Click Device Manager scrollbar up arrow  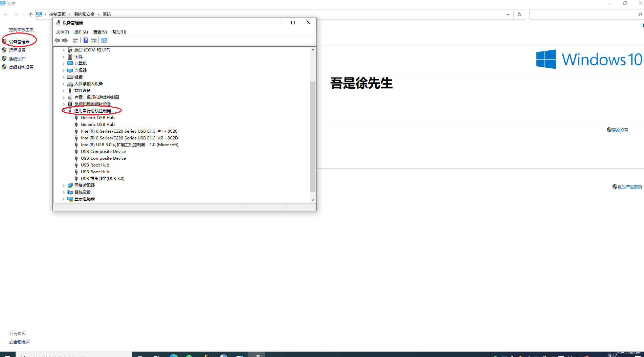click(x=313, y=50)
